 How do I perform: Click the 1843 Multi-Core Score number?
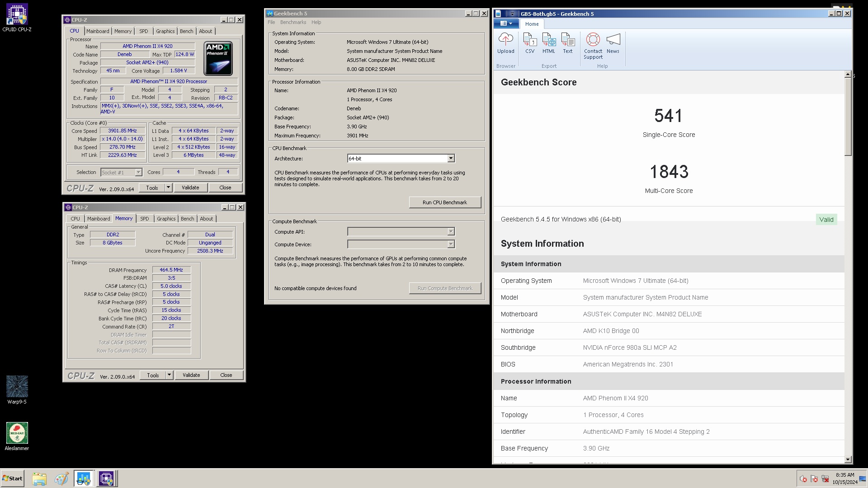(669, 172)
